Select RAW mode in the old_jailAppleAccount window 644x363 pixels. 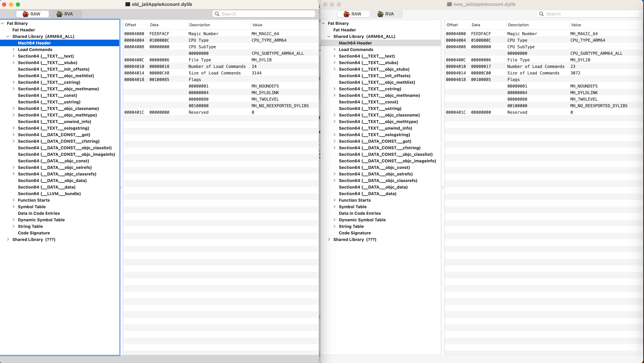pos(32,14)
